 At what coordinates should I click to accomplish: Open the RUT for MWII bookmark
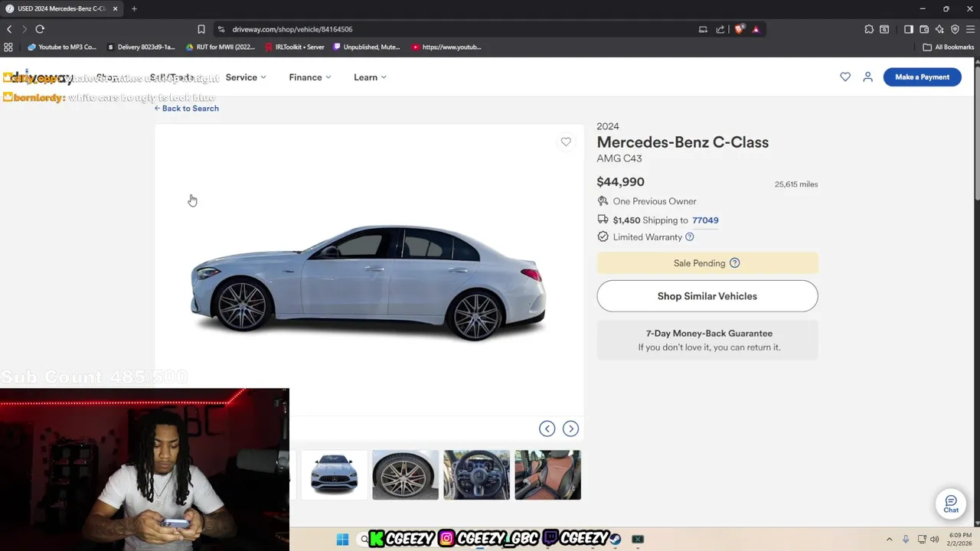tap(220, 47)
